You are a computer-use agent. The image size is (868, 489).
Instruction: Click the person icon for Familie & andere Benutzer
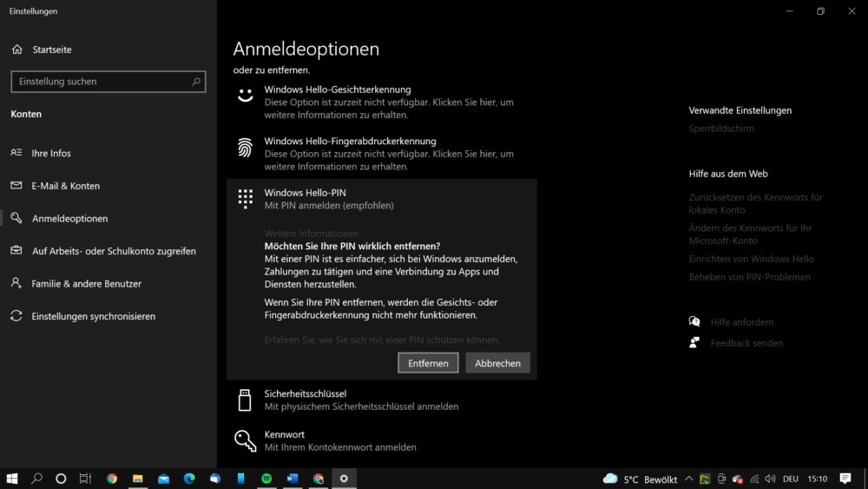[16, 283]
